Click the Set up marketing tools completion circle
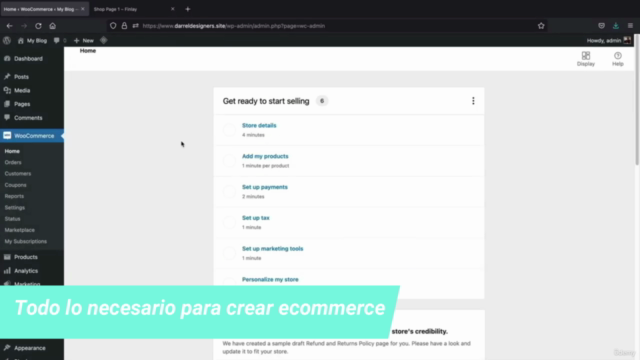640x360 pixels. point(229,253)
